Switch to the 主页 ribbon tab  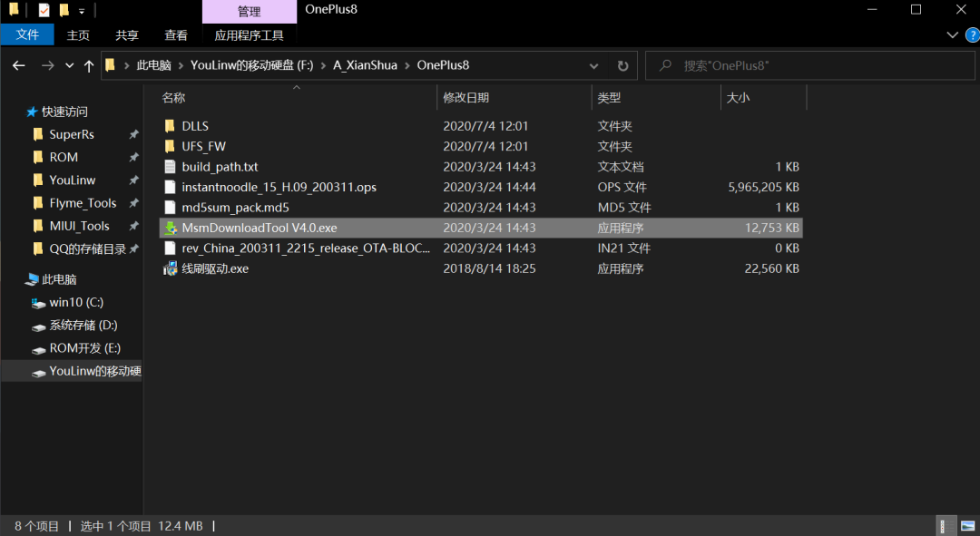[78, 35]
